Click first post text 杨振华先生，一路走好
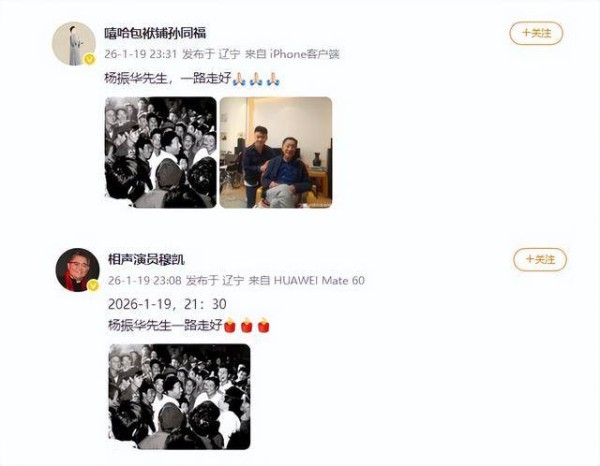 (168, 78)
